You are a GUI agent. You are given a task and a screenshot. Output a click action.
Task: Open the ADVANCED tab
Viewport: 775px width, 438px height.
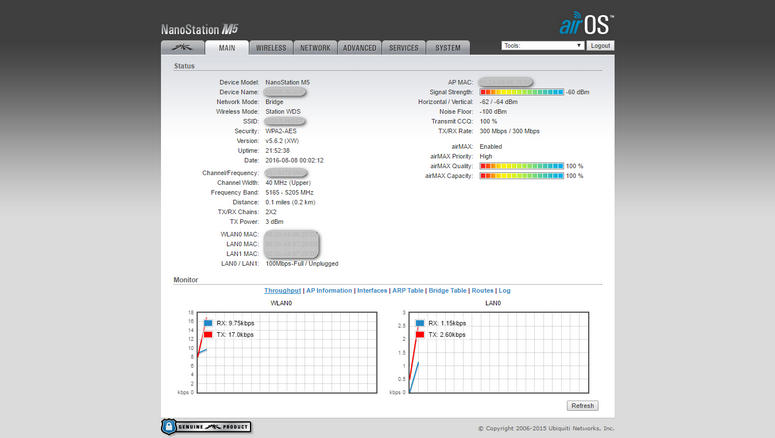tap(359, 48)
